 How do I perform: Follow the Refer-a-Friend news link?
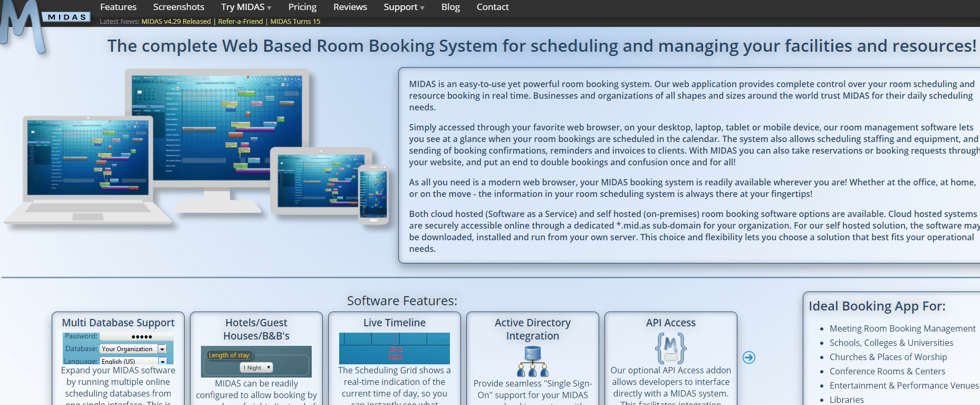click(x=241, y=22)
